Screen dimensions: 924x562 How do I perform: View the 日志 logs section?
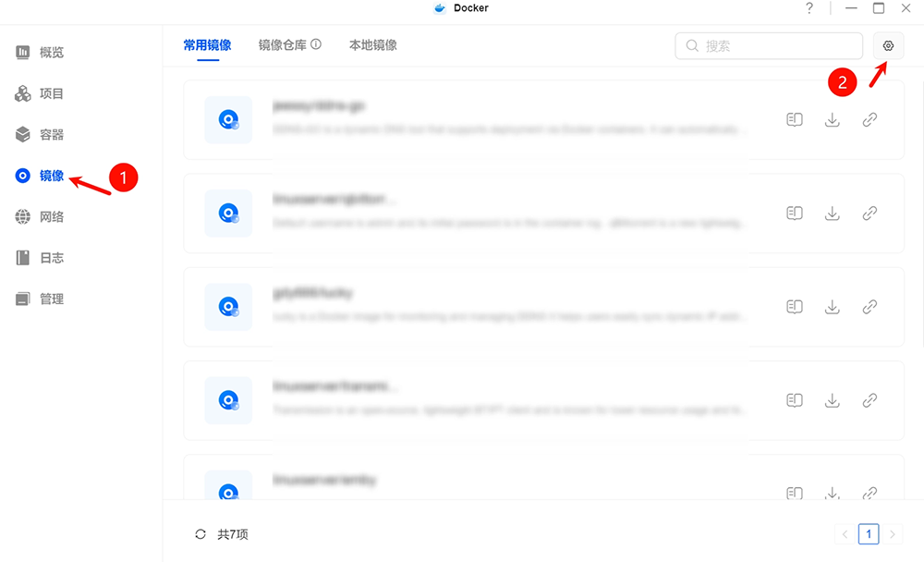[40, 258]
